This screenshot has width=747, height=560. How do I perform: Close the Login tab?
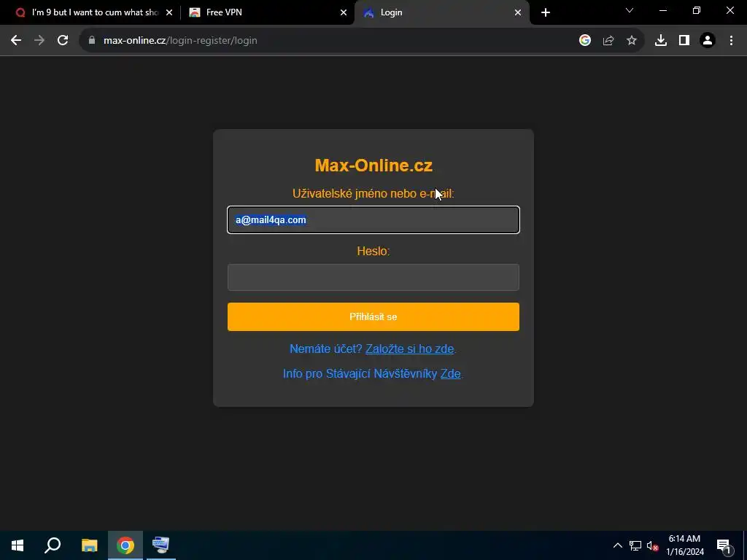pyautogui.click(x=518, y=12)
